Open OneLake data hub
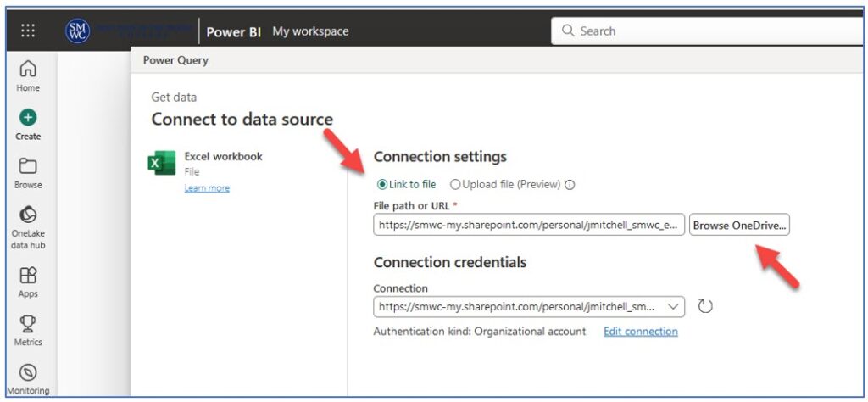 28,227
